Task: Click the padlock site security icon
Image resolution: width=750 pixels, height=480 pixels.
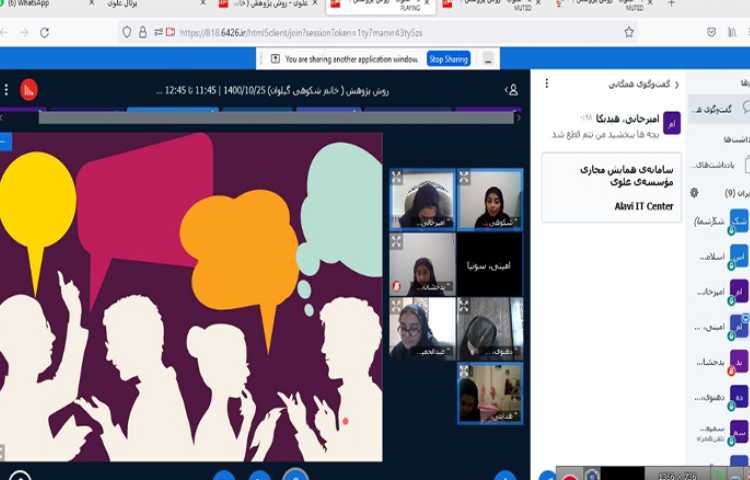Action: (143, 32)
